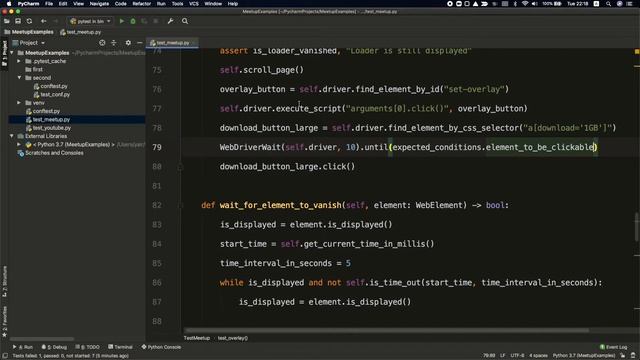640x360 pixels.
Task: Hide the Project panel with minus icon
Action: click(x=140, y=42)
